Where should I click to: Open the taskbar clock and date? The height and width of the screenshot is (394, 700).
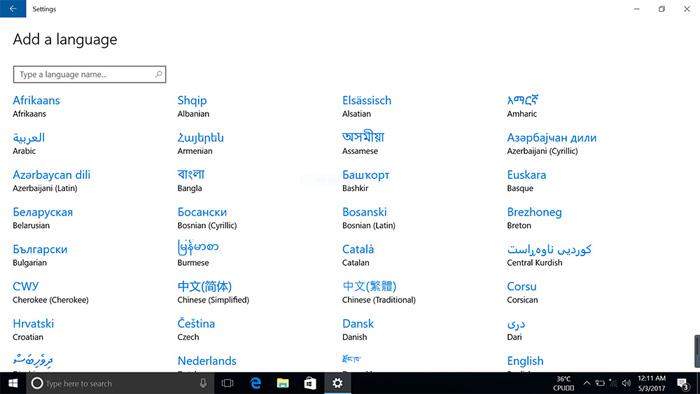click(x=651, y=383)
